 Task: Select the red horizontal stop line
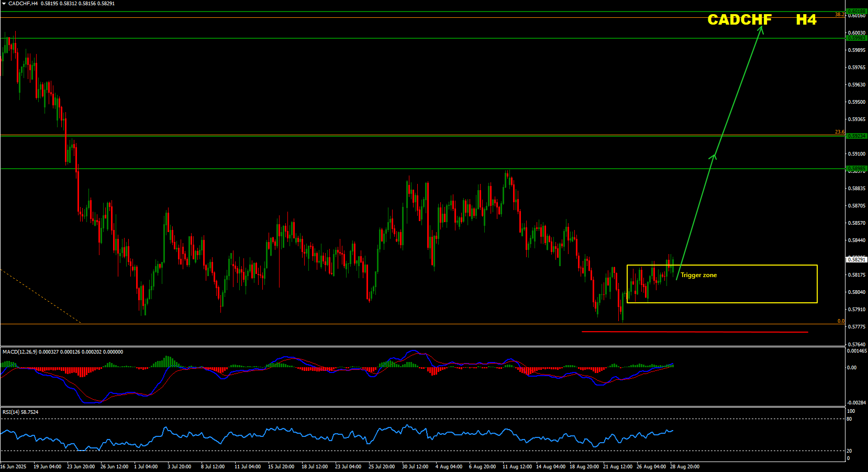pyautogui.click(x=695, y=332)
